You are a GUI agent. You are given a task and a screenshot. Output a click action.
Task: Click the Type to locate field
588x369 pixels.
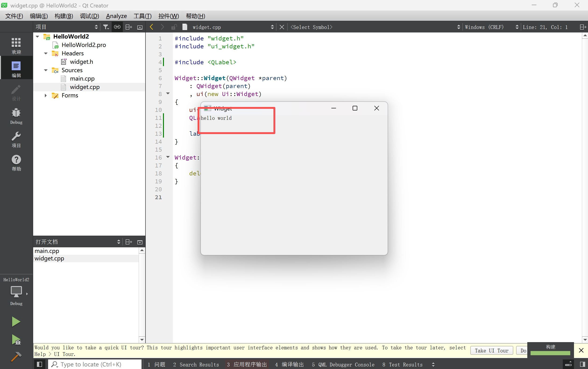[x=95, y=364]
